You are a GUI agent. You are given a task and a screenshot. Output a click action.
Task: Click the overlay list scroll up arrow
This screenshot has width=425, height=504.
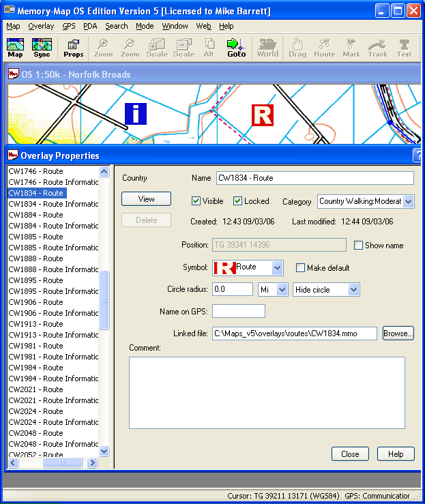[104, 172]
